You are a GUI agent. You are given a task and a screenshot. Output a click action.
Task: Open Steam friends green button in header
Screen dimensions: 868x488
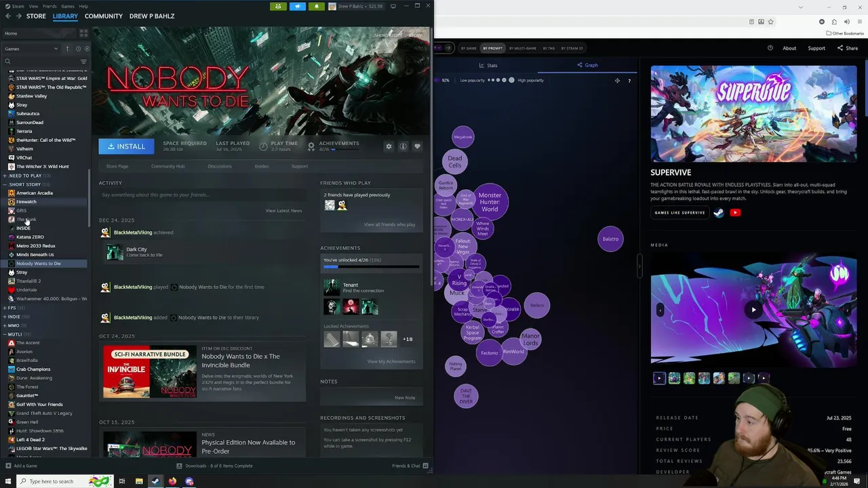[x=278, y=6]
